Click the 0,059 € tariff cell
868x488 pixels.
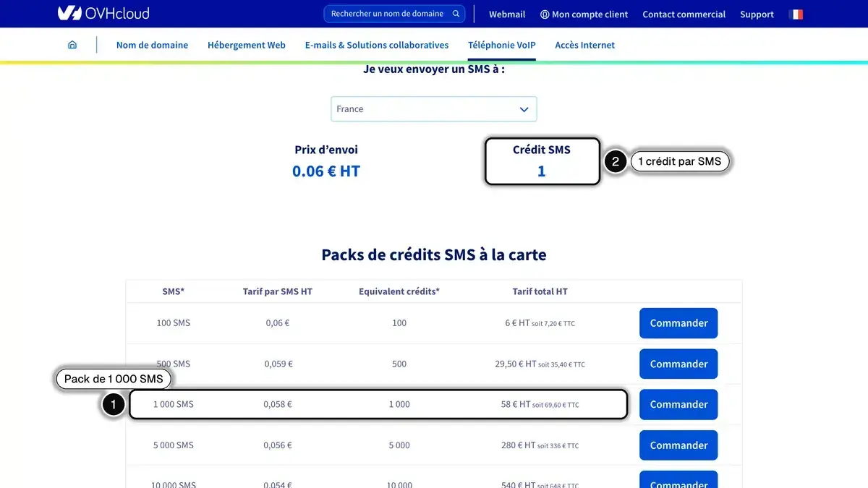point(278,364)
